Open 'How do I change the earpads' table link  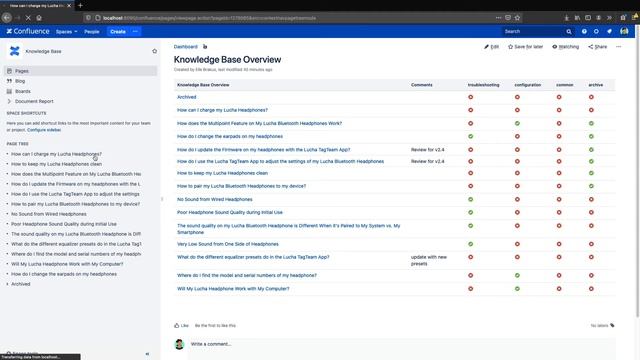[230, 136]
